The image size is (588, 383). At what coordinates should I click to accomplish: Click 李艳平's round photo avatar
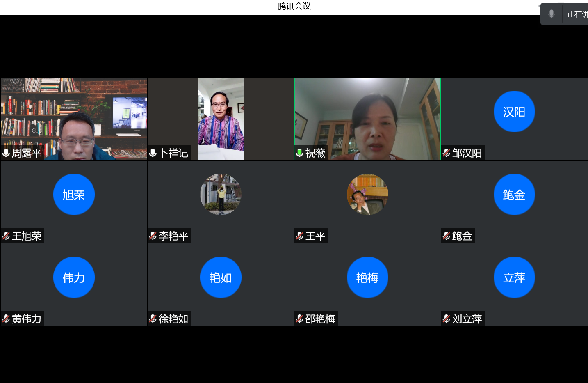(x=221, y=195)
